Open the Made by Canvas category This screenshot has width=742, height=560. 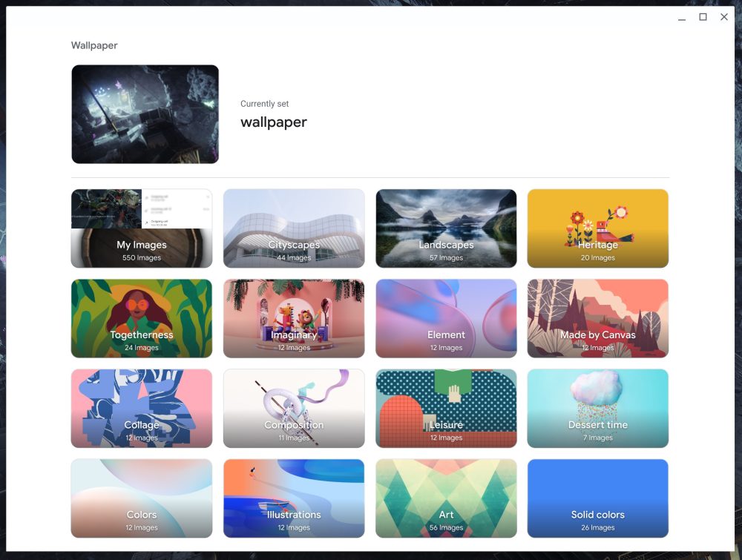point(598,318)
